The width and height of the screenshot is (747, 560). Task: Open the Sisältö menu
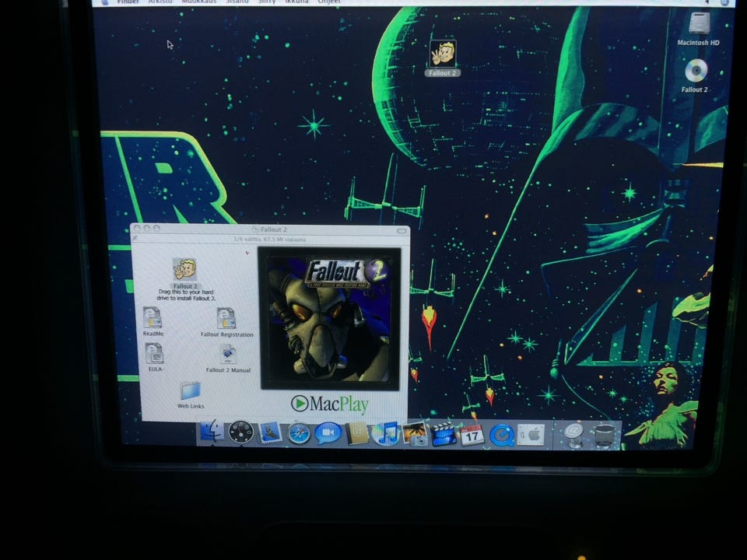(237, 2)
